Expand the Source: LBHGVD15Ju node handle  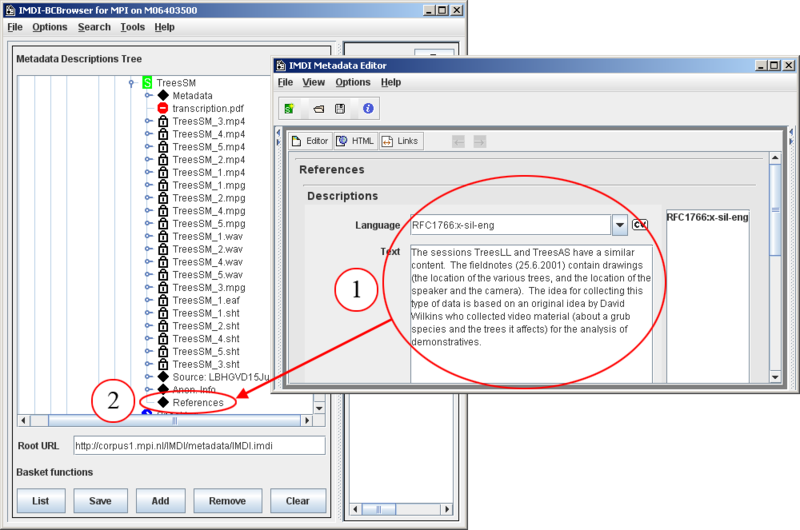point(148,377)
